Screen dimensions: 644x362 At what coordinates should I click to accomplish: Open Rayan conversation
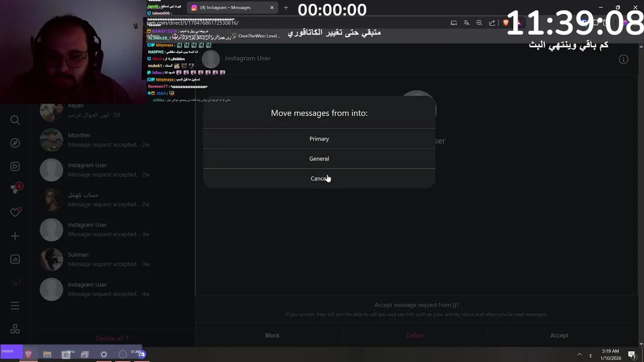coord(112,110)
